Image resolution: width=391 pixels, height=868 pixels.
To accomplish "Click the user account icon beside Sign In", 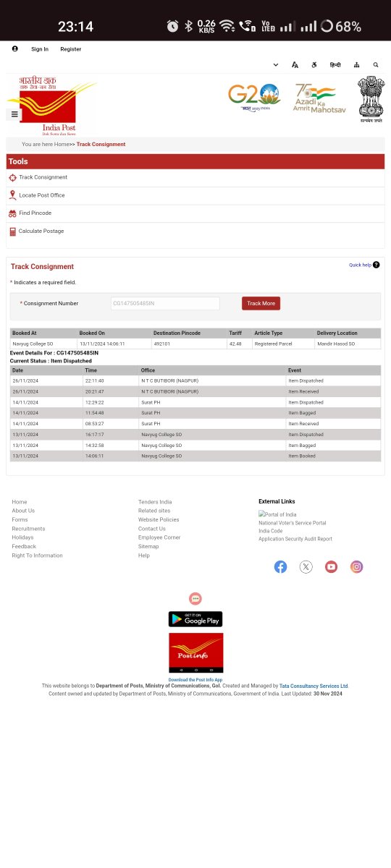I will coord(14,48).
